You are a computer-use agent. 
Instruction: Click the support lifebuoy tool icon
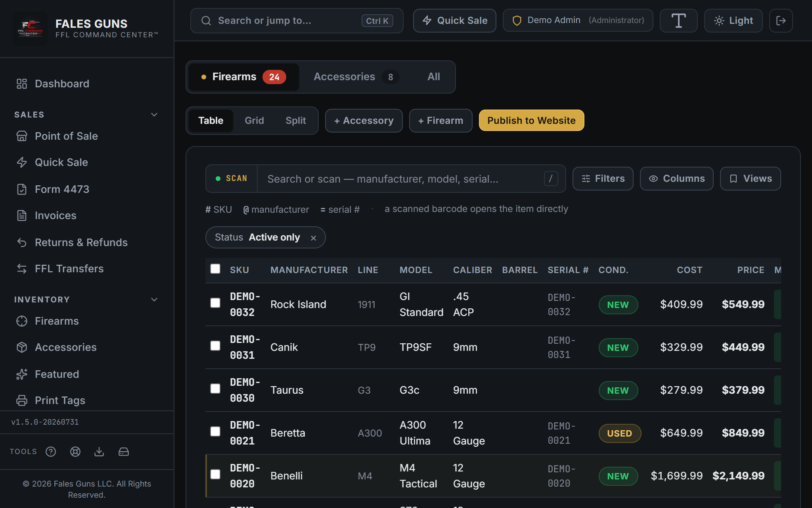tap(75, 452)
